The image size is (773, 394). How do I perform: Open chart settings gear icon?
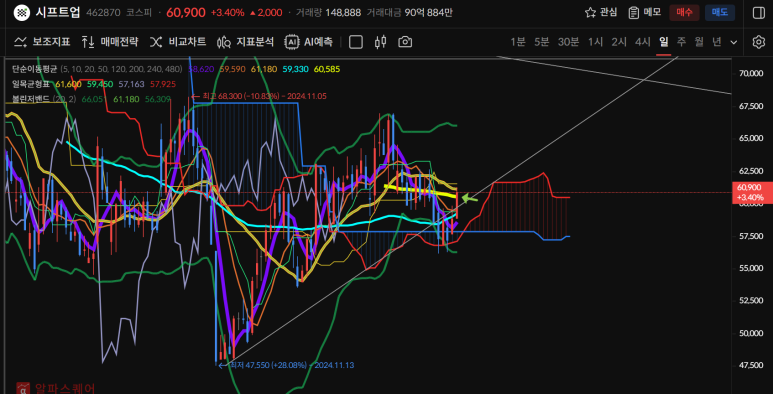758,42
